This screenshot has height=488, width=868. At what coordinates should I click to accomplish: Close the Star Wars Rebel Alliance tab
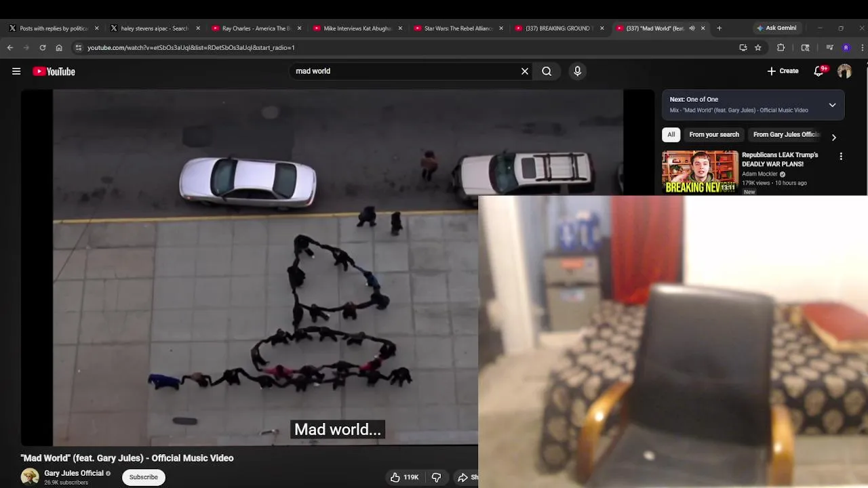pyautogui.click(x=501, y=28)
